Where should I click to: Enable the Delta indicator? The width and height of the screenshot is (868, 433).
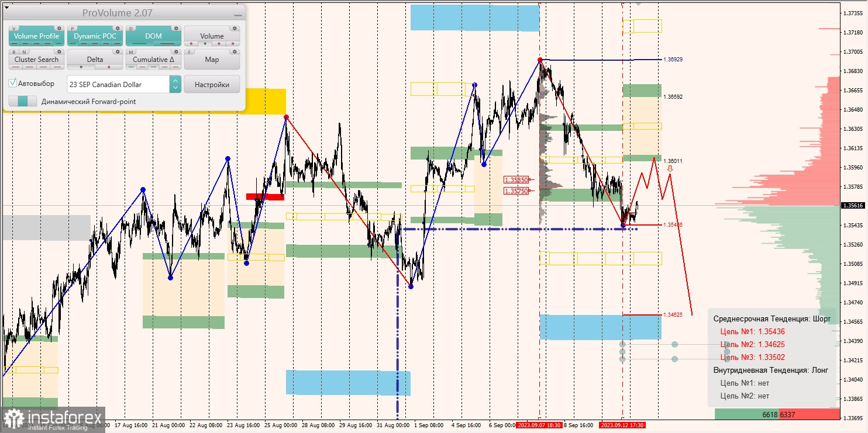95,60
